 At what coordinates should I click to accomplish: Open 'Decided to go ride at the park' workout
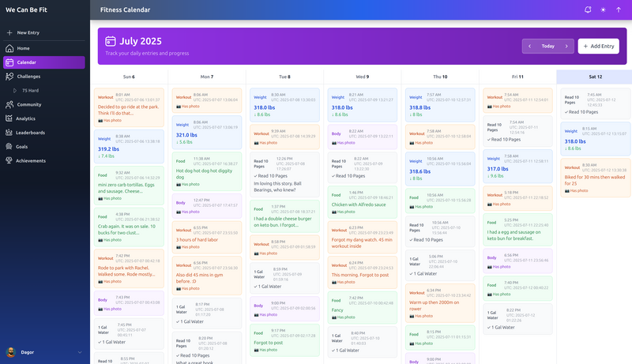129,107
